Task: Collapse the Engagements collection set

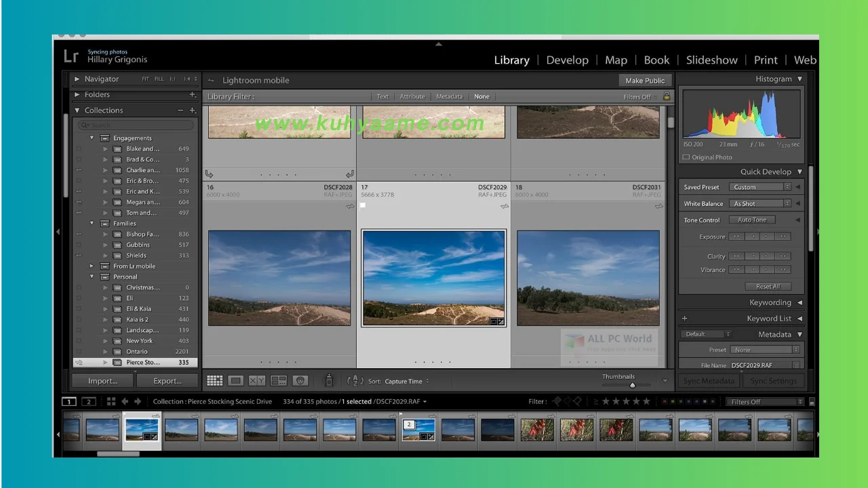Action: click(92, 138)
